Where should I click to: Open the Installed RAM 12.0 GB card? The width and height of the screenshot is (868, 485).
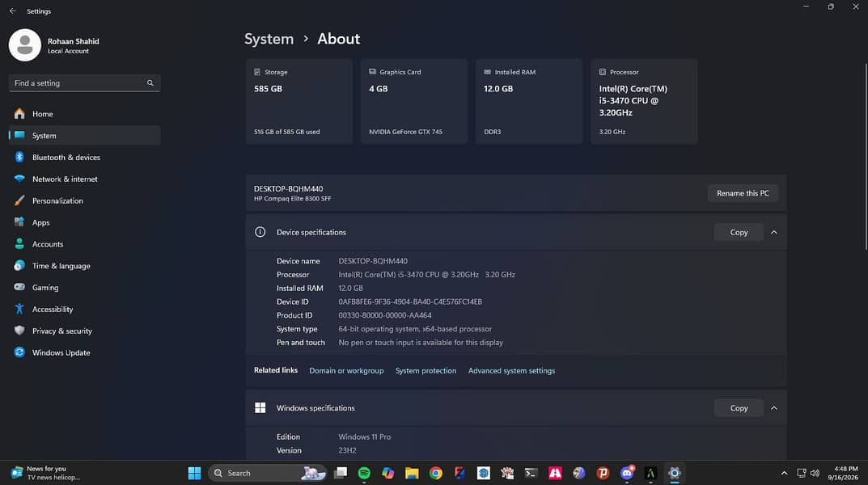coord(529,102)
